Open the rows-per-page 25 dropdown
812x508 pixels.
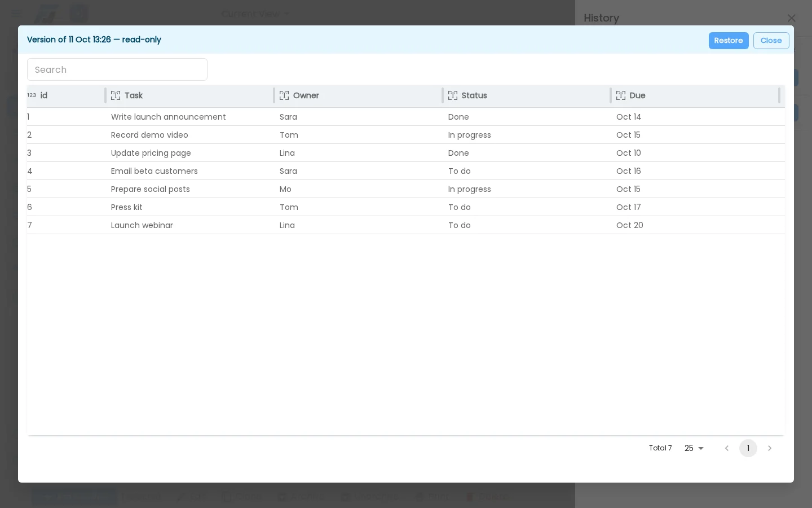[694, 448]
